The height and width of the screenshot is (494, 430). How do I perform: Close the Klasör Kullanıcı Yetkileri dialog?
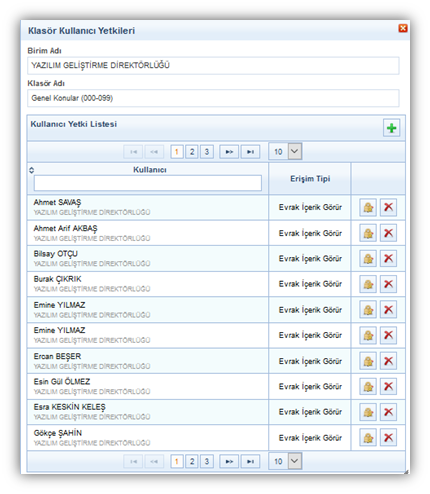click(x=403, y=28)
